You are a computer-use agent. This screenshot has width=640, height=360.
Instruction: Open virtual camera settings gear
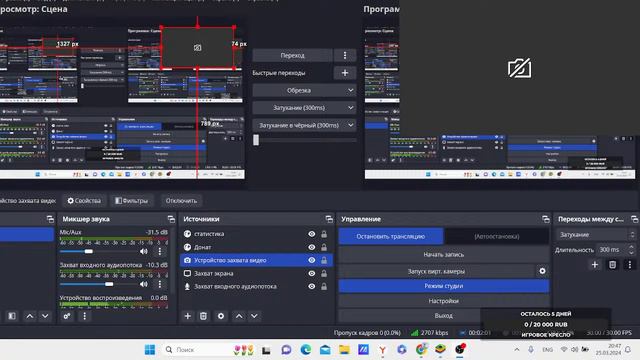[x=542, y=271]
